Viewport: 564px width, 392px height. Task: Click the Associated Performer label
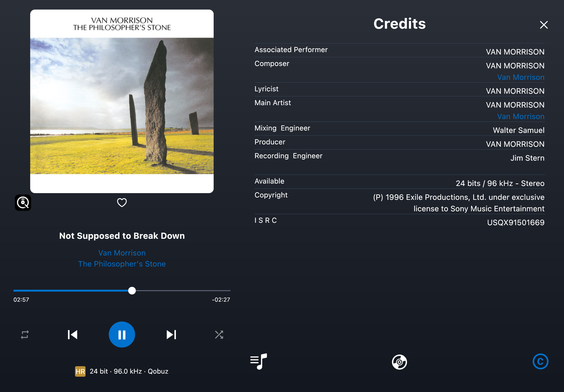tap(291, 50)
